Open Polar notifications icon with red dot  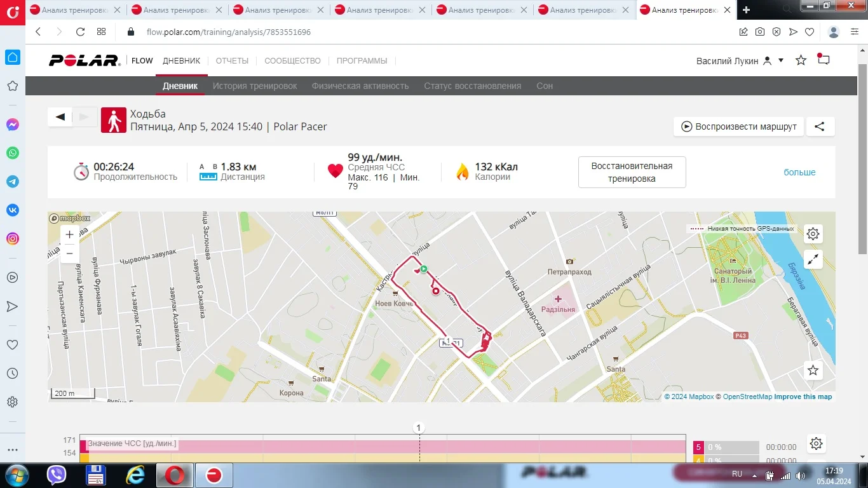click(824, 60)
